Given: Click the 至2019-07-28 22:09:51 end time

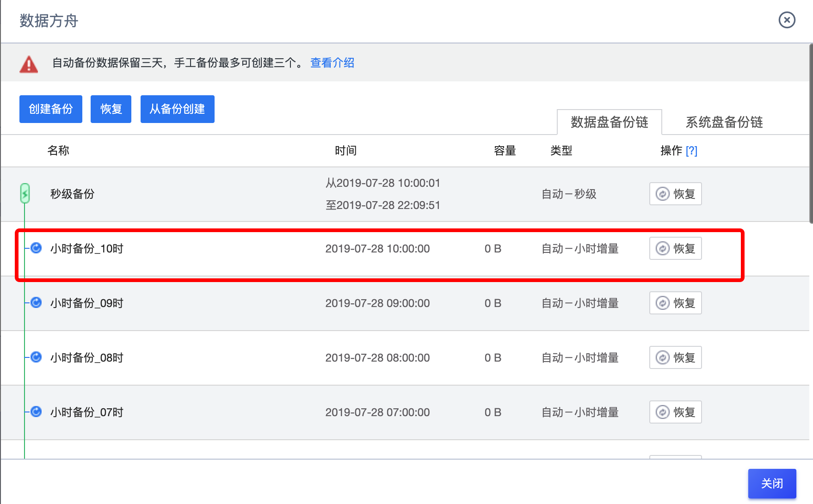Looking at the screenshot, I should click(383, 205).
